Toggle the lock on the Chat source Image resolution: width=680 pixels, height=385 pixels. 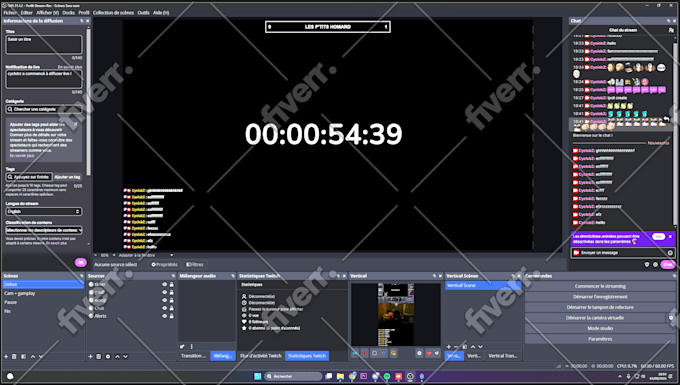point(171,308)
